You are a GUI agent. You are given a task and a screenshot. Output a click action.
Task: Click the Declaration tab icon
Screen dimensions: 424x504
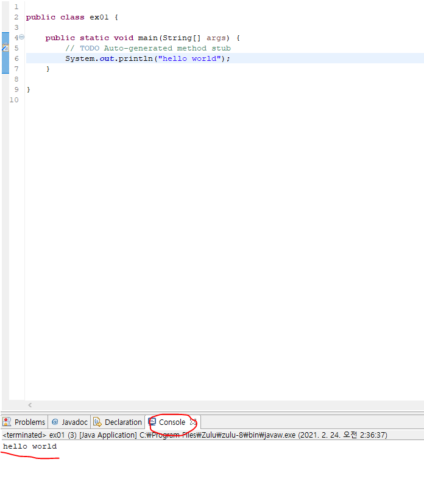pyautogui.click(x=97, y=422)
